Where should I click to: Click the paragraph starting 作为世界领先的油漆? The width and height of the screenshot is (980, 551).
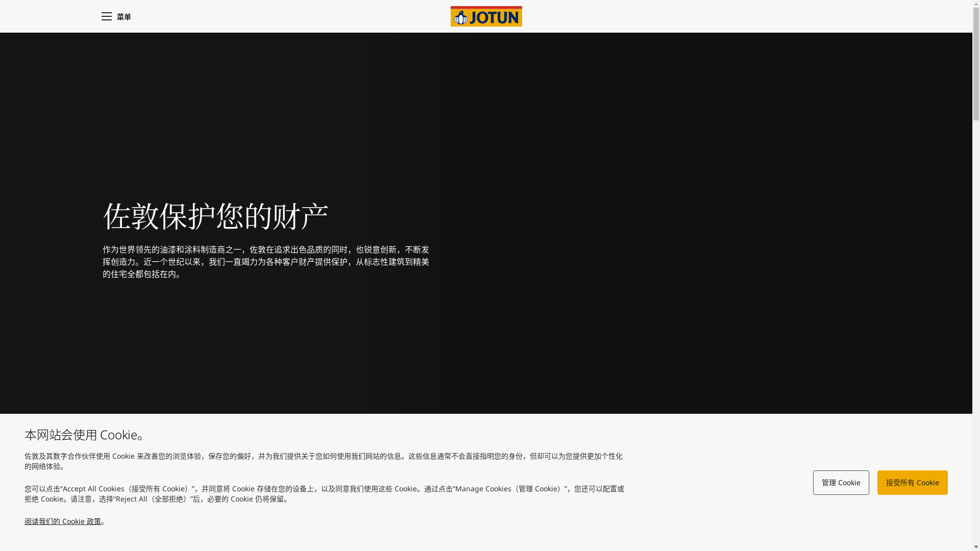point(266,262)
